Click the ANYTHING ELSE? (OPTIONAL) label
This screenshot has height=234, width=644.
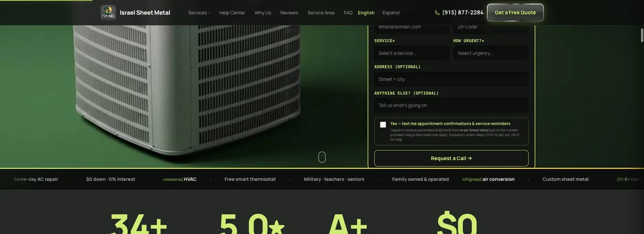[407, 93]
